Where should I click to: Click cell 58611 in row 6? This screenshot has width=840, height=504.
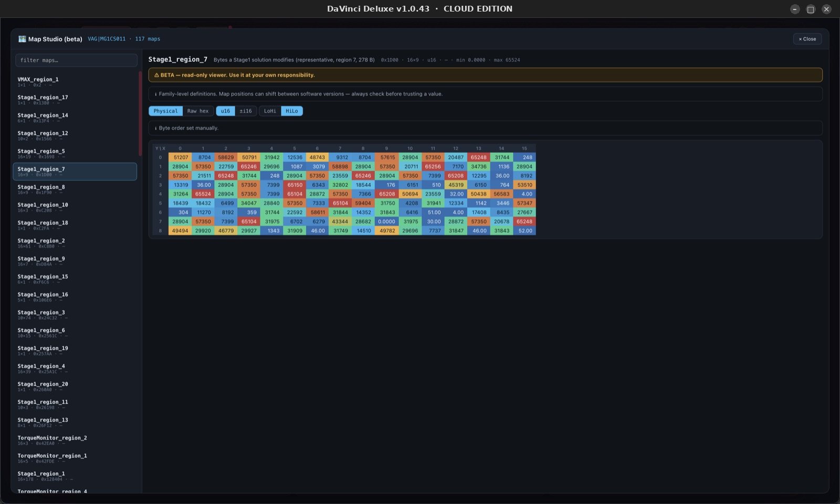317,213
